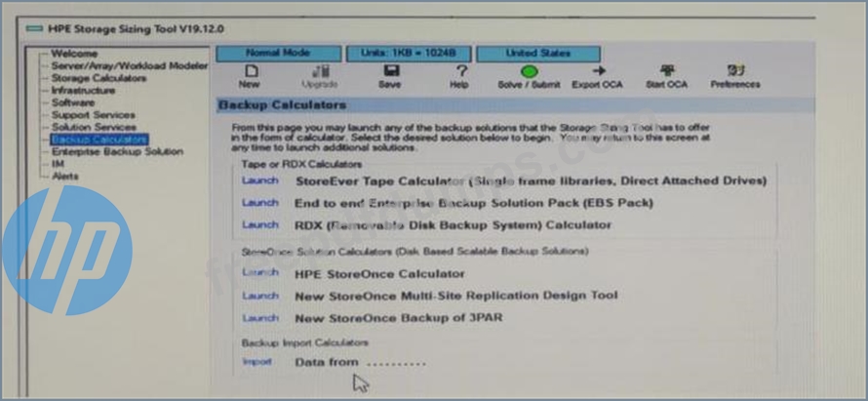This screenshot has height=401, width=868.
Task: Click the Import link for Data from
Action: pyautogui.click(x=257, y=362)
